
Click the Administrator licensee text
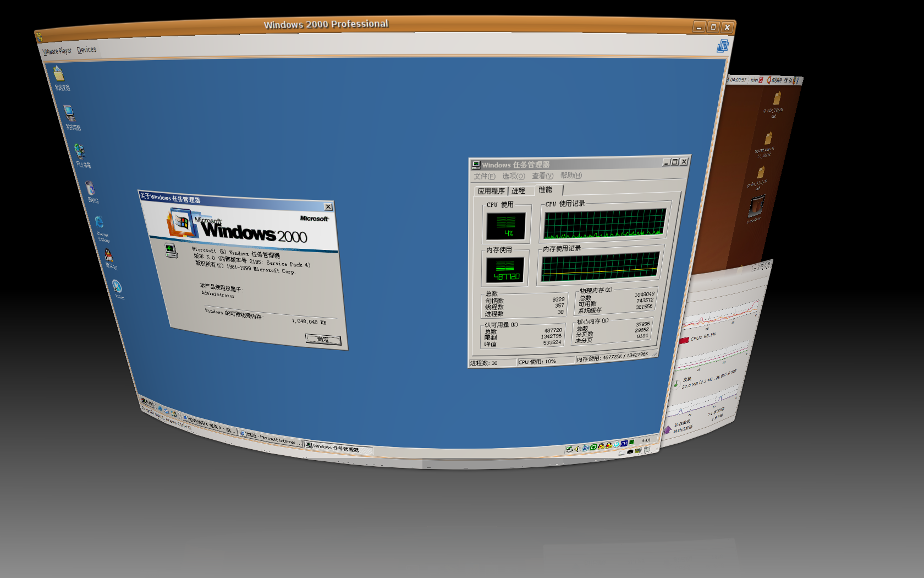tap(218, 295)
